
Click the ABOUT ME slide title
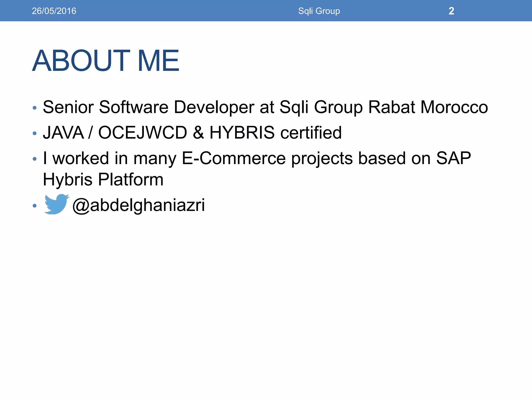[x=106, y=61]
